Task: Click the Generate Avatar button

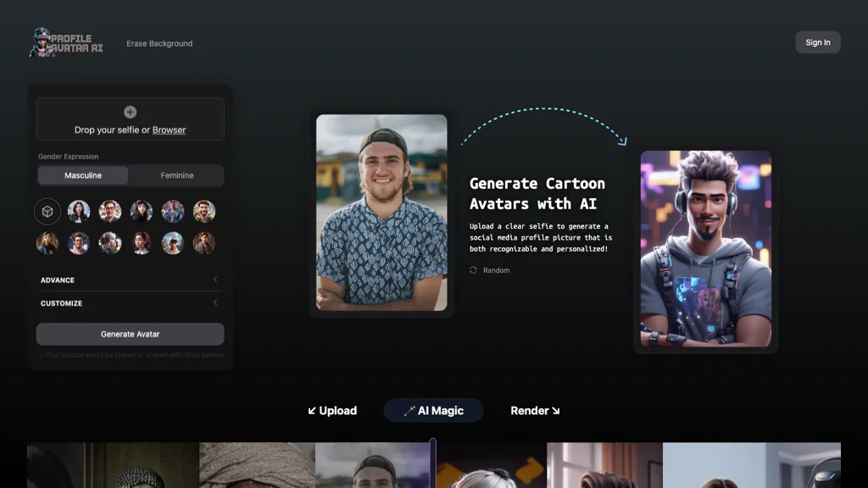Action: point(130,334)
